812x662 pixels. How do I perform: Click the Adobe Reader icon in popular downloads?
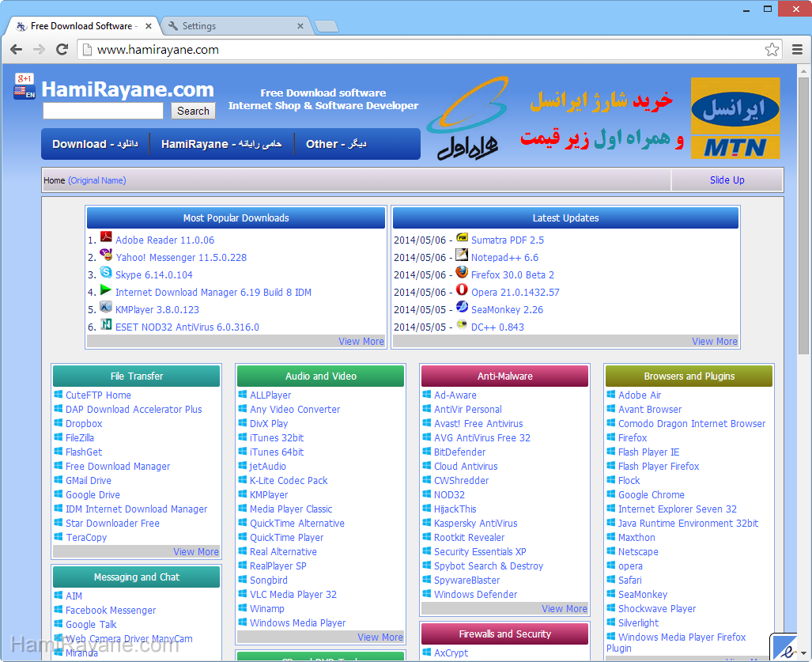pyautogui.click(x=106, y=237)
